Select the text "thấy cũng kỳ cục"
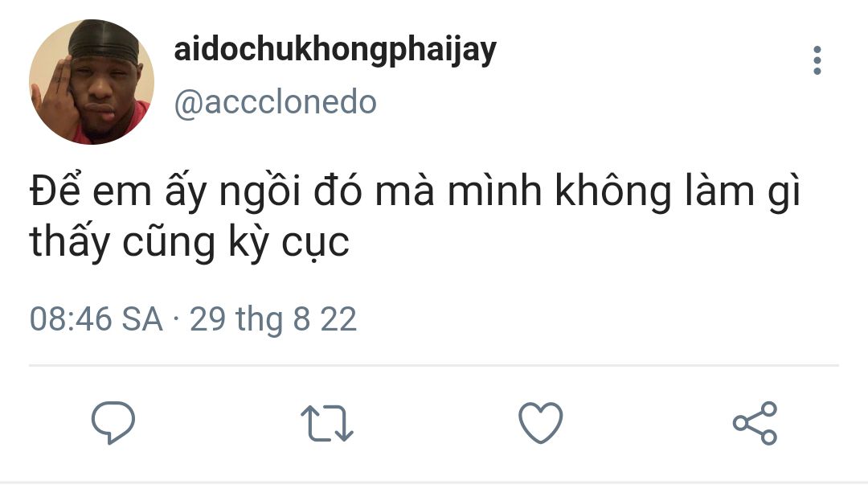 [x=190, y=242]
